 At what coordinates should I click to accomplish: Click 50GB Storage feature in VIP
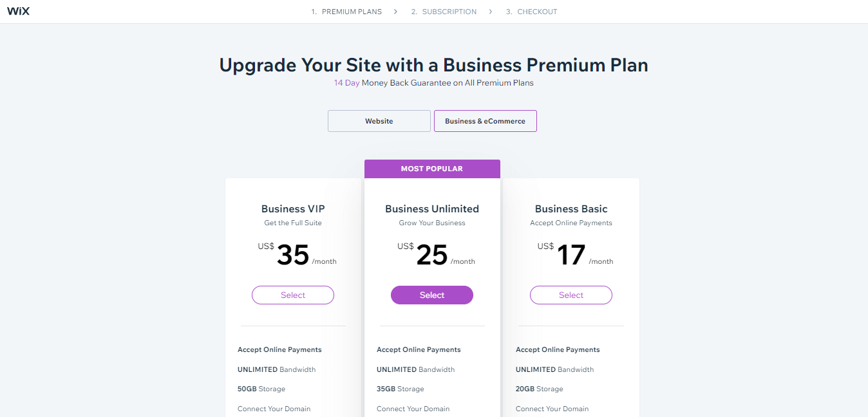tap(261, 389)
